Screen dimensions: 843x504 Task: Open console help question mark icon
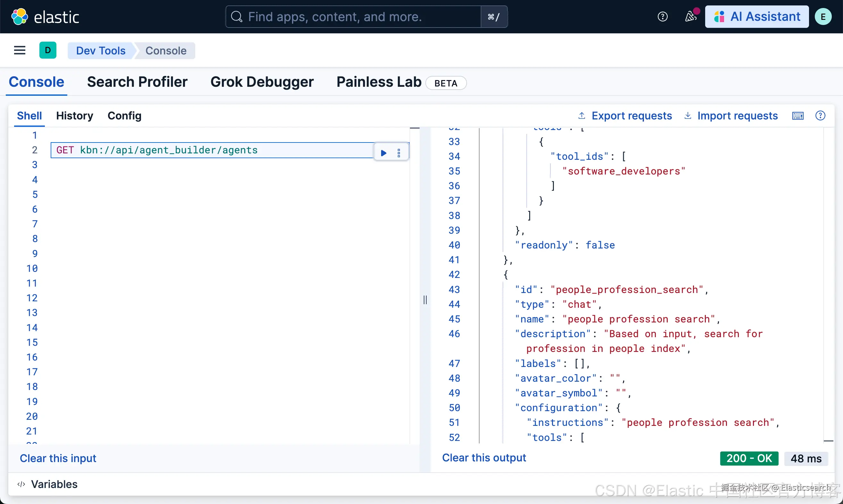[x=820, y=116]
